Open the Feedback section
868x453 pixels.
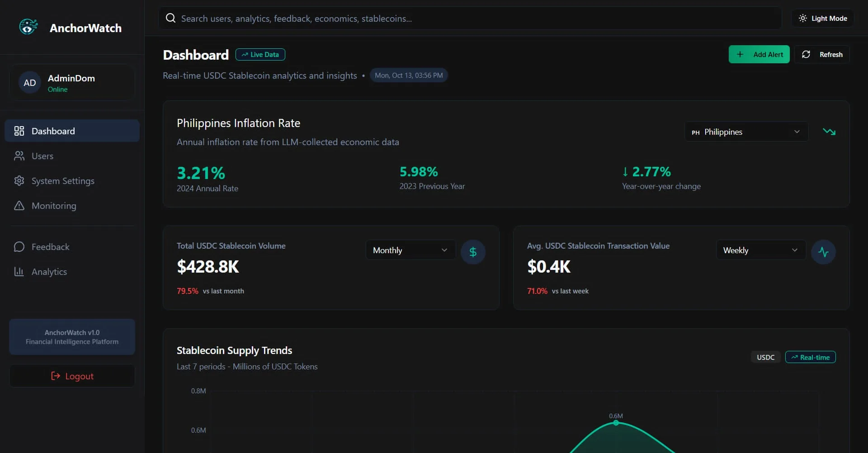[x=72, y=247]
